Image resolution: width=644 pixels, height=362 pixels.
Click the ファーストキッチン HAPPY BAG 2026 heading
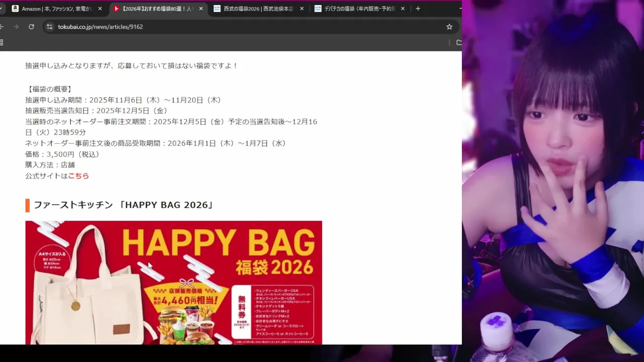click(123, 205)
